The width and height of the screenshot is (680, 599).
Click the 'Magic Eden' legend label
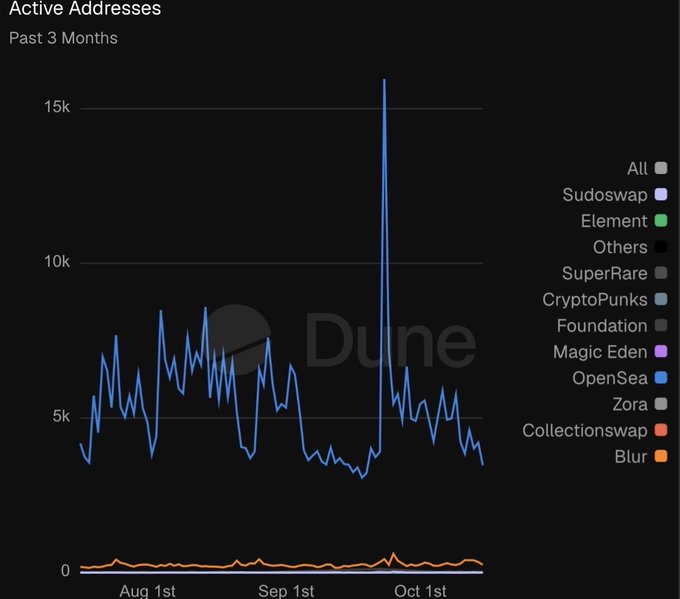click(600, 352)
